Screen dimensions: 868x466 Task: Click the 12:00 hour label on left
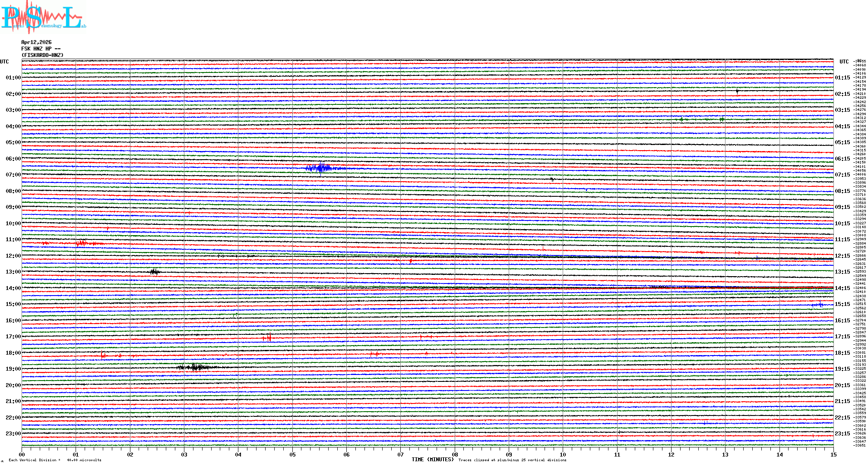point(13,256)
